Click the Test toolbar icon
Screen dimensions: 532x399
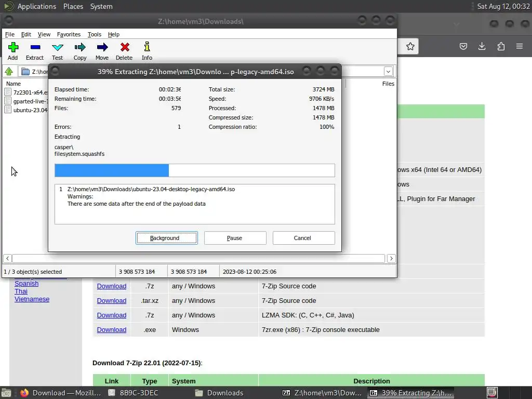[57, 47]
